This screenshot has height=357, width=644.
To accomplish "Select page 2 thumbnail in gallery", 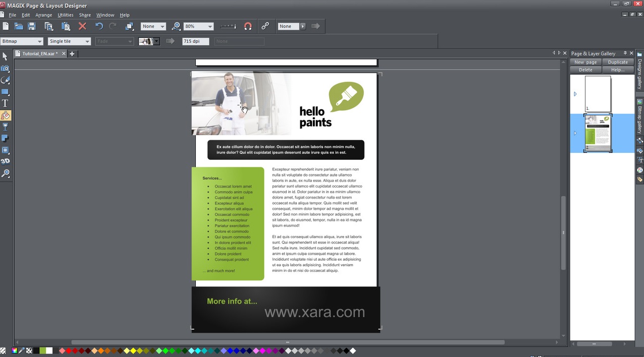I will pos(598,133).
